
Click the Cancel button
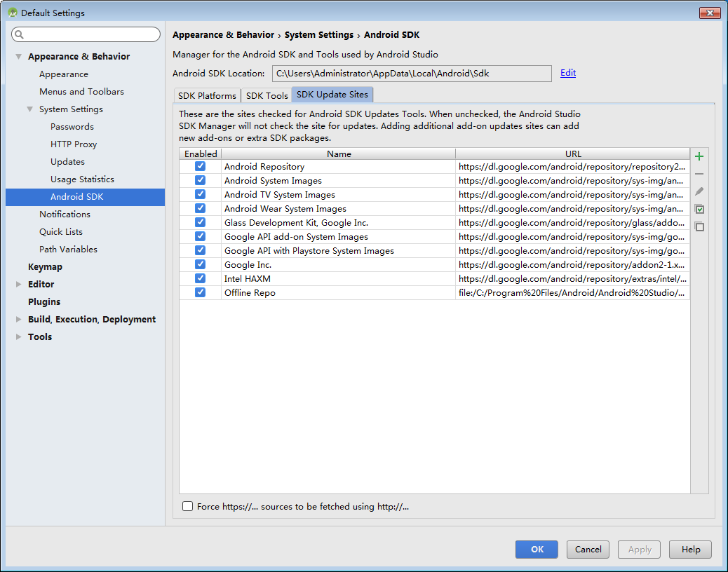tap(588, 550)
